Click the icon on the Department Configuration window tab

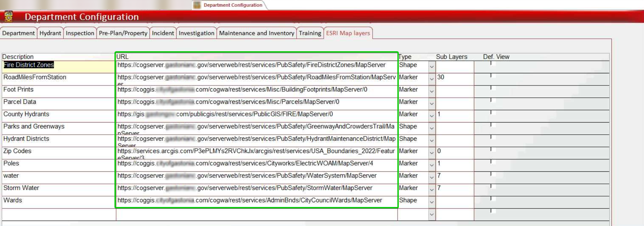click(x=197, y=5)
